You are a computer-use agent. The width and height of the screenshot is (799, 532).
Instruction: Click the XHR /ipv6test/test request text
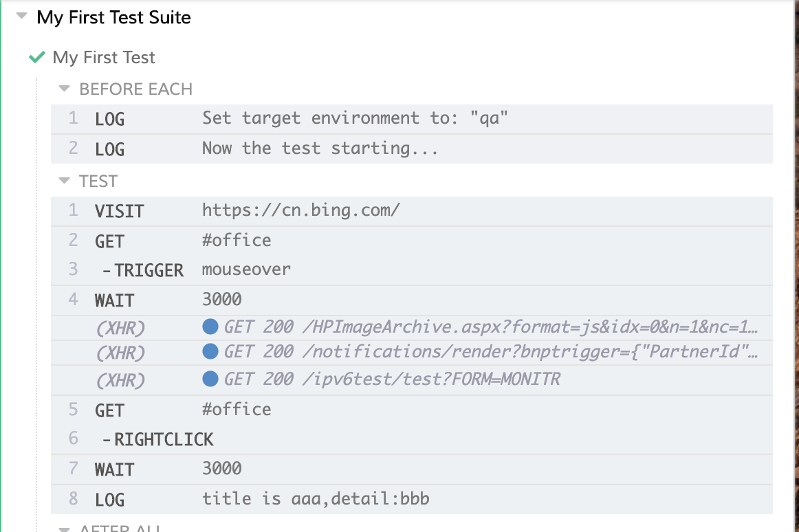392,378
